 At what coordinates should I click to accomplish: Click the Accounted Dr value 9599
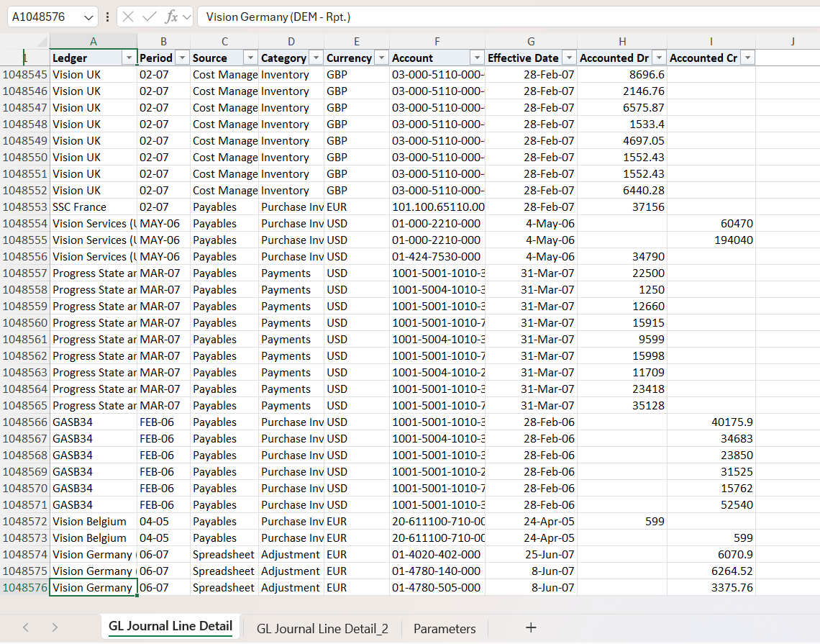pos(622,340)
